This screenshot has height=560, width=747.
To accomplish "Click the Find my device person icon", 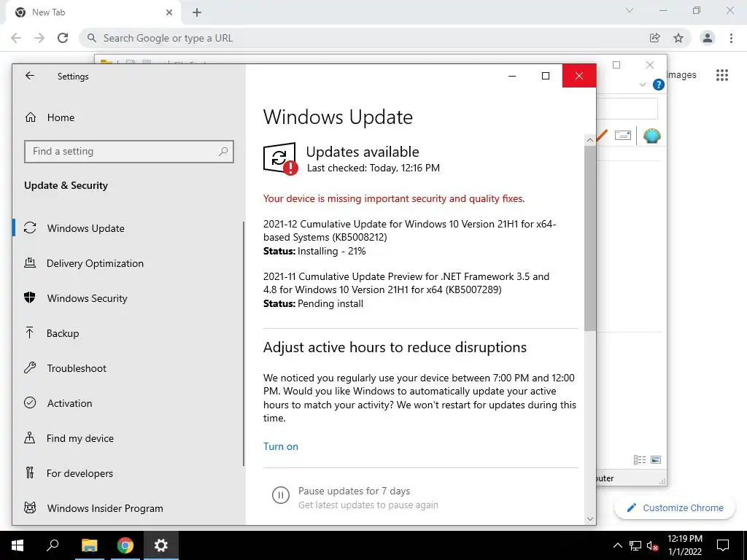I will (29, 437).
